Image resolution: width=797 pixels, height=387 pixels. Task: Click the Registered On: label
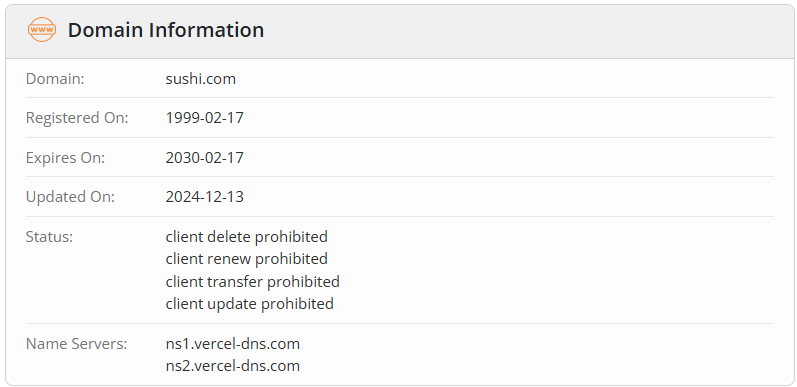click(x=77, y=118)
